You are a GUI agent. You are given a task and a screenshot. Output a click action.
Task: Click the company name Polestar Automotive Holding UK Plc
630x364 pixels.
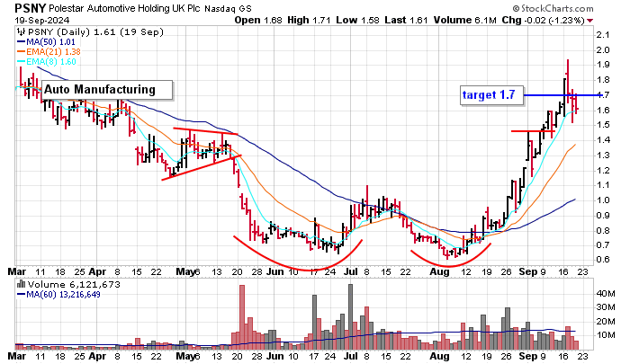(124, 8)
